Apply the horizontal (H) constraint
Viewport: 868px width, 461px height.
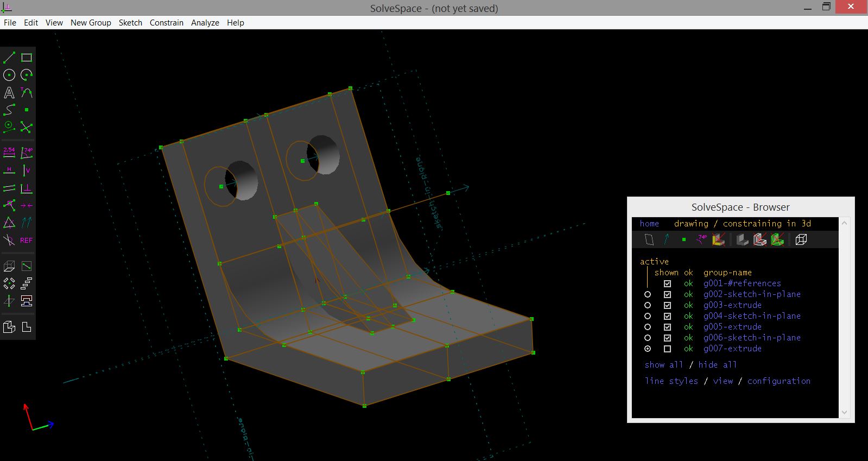(9, 170)
